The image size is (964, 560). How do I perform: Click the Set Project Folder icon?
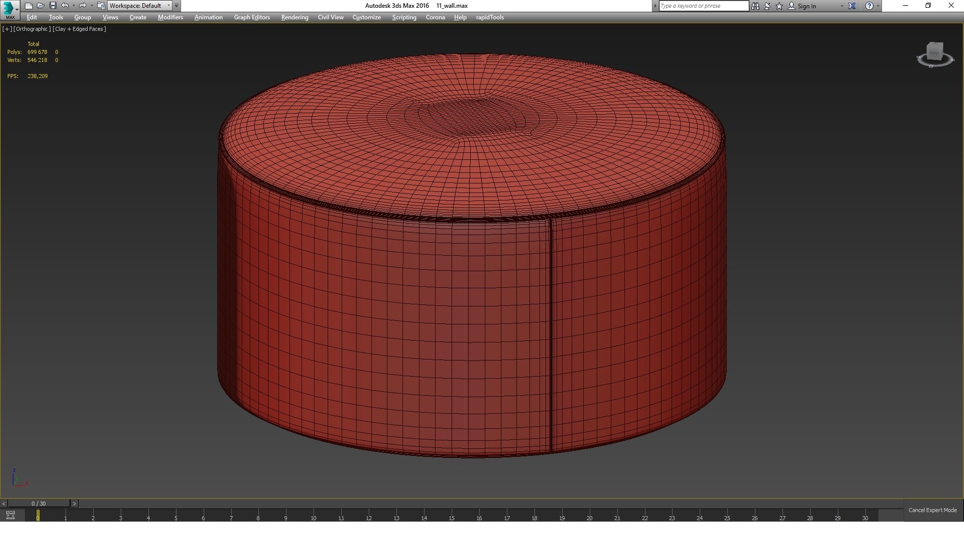[101, 6]
